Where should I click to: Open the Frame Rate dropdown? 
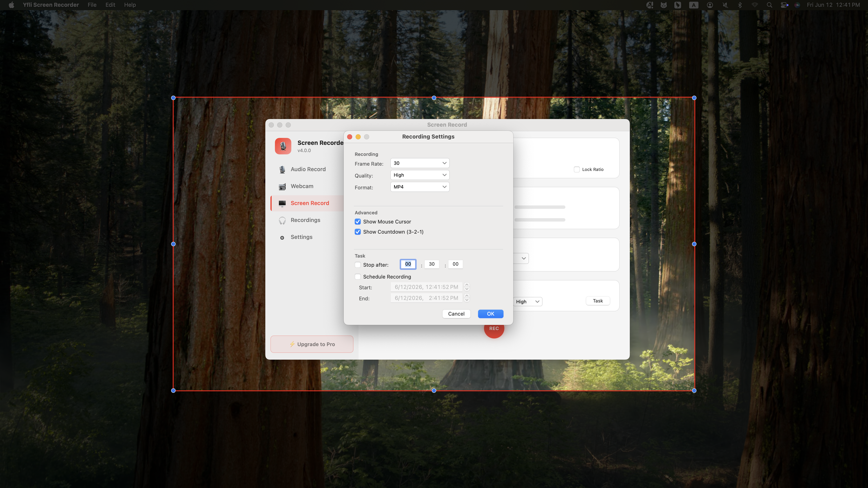[420, 163]
